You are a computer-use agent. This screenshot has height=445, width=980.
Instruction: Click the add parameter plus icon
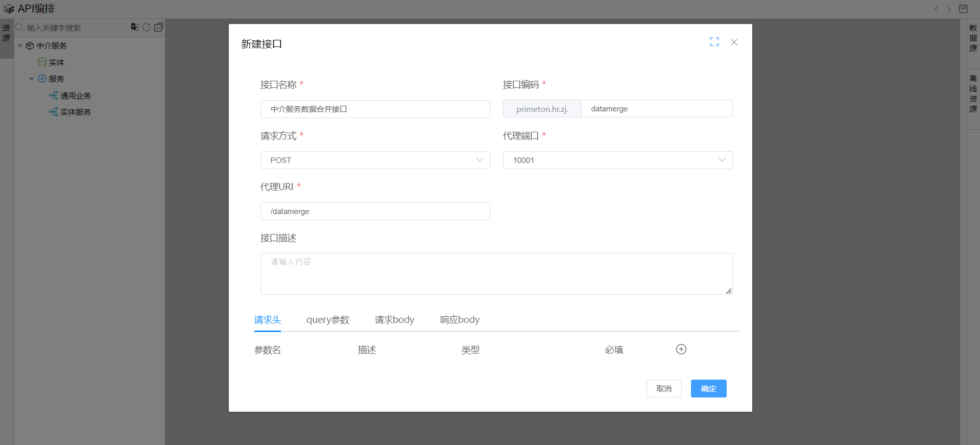(681, 349)
